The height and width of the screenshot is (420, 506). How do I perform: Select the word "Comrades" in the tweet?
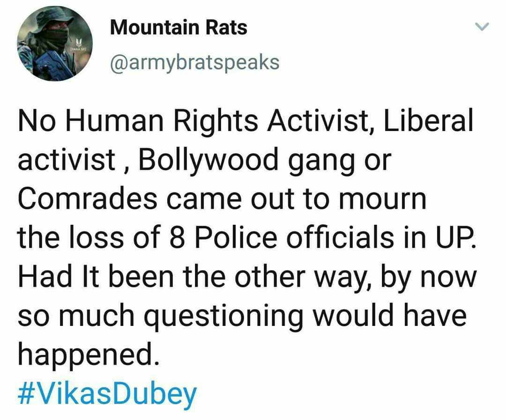tap(88, 199)
